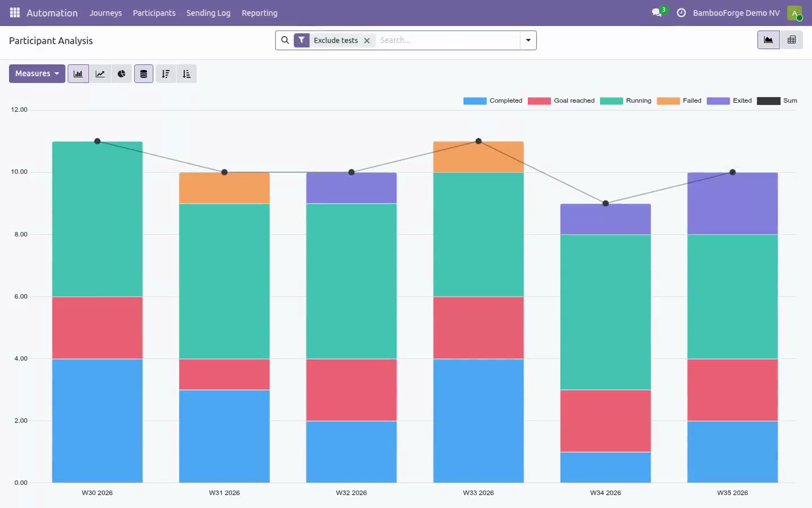Click the W33 2026 sum line point

(x=479, y=141)
